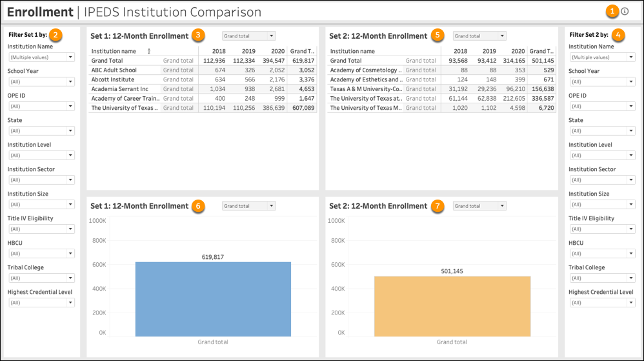Click Grand total axis label under orange bar

[452, 342]
